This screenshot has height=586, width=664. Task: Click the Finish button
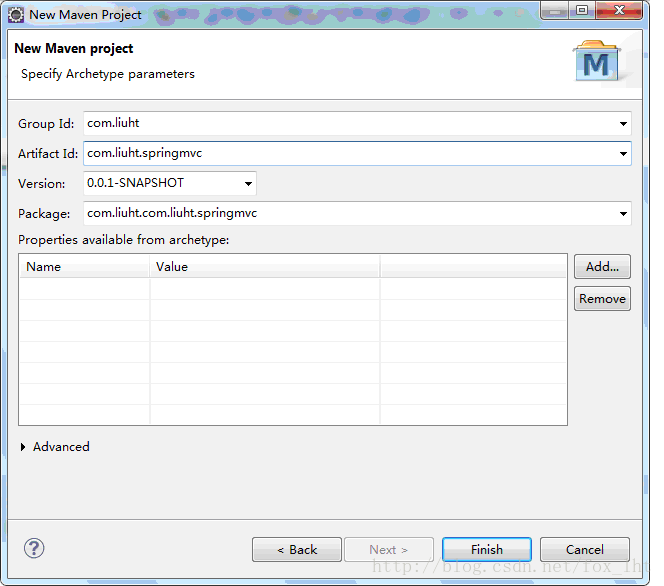click(487, 550)
